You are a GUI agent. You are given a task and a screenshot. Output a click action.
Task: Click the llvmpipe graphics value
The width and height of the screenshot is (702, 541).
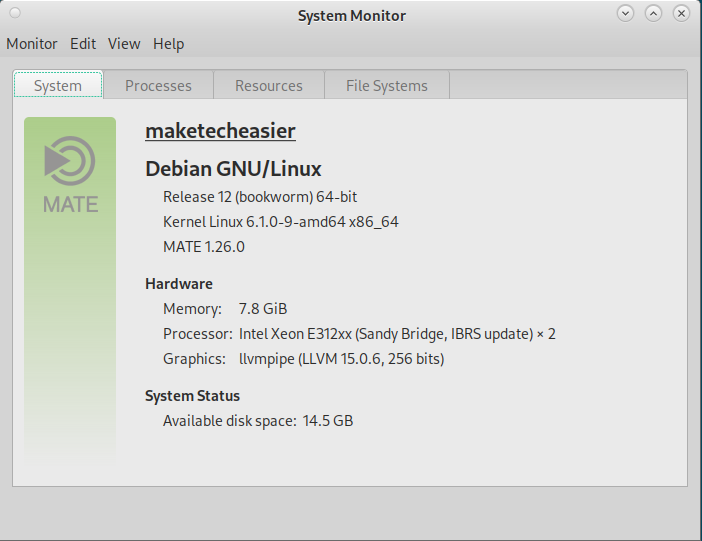[342, 359]
